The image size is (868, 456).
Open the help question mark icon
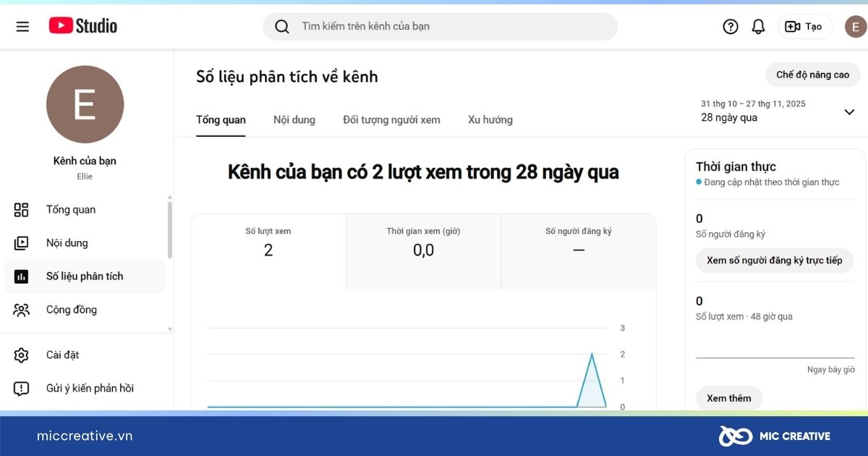pyautogui.click(x=730, y=25)
